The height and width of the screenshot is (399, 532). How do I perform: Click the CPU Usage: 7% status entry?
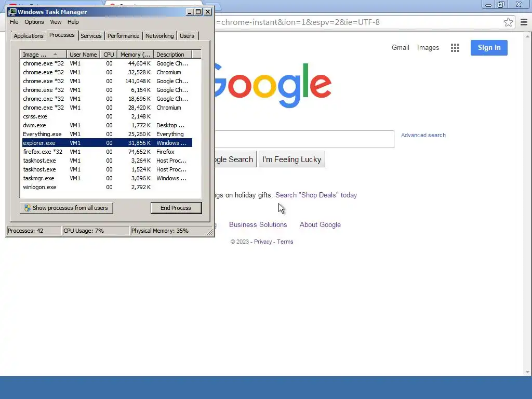tap(96, 231)
